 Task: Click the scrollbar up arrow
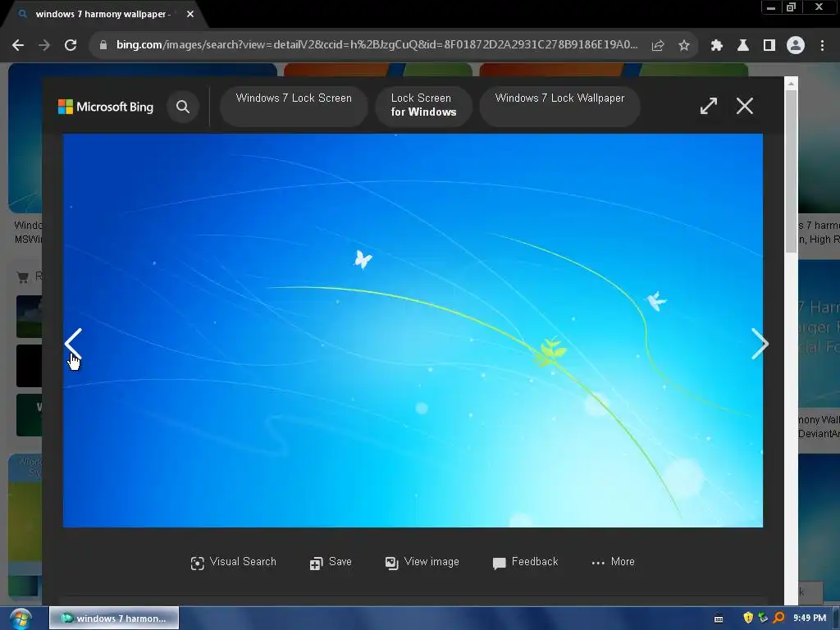pos(791,84)
